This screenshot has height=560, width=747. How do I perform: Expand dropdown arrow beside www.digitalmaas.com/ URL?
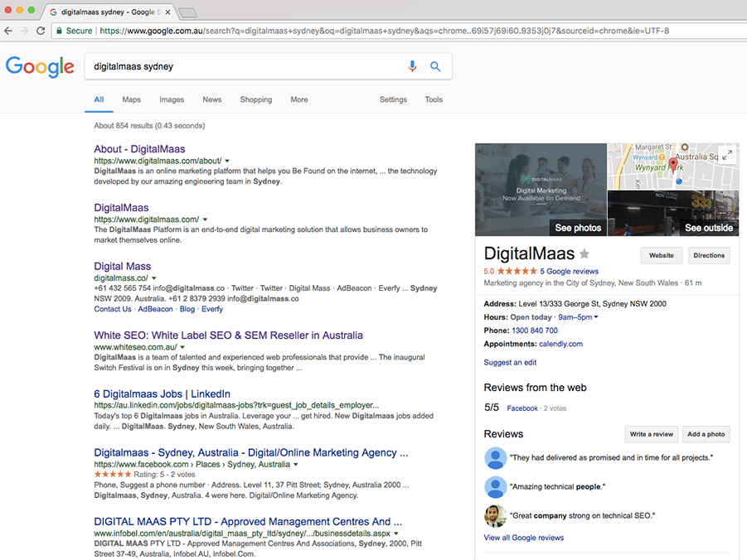(205, 220)
